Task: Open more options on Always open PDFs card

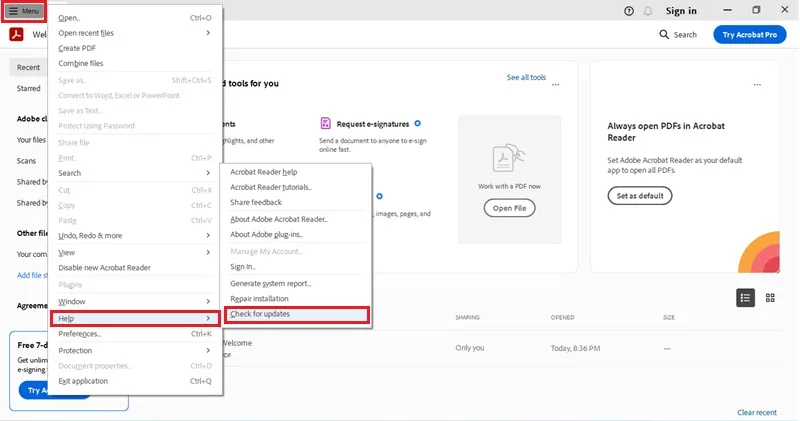Action: pos(757,85)
